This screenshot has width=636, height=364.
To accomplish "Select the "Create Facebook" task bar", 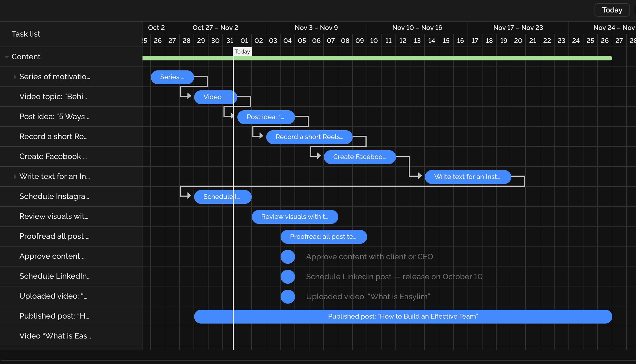I will [360, 157].
